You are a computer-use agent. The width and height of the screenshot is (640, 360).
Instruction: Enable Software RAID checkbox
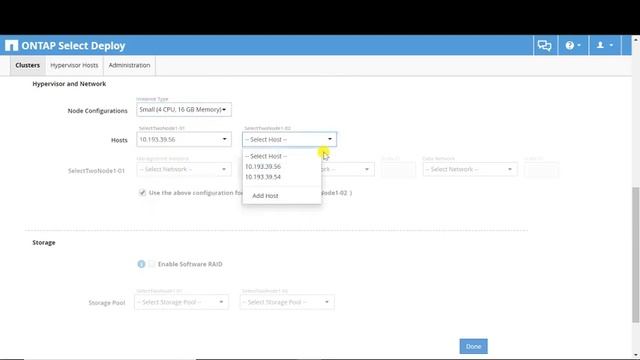[x=152, y=264]
